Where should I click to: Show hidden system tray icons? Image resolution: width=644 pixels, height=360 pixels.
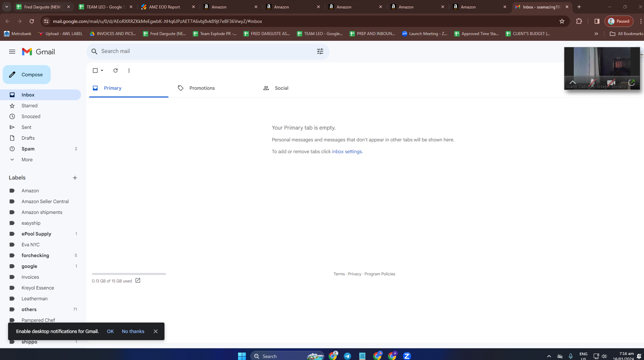(x=549, y=356)
